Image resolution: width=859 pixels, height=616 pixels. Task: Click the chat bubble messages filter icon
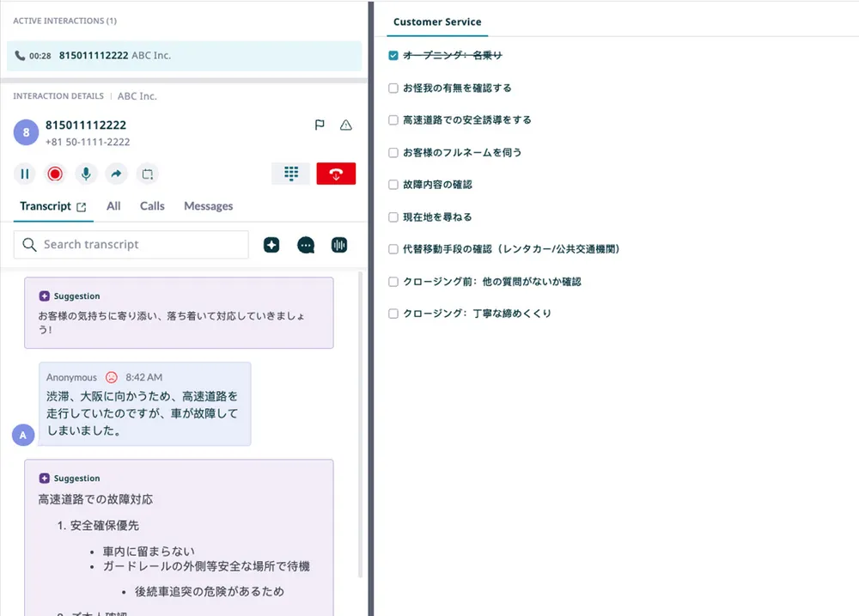point(306,245)
